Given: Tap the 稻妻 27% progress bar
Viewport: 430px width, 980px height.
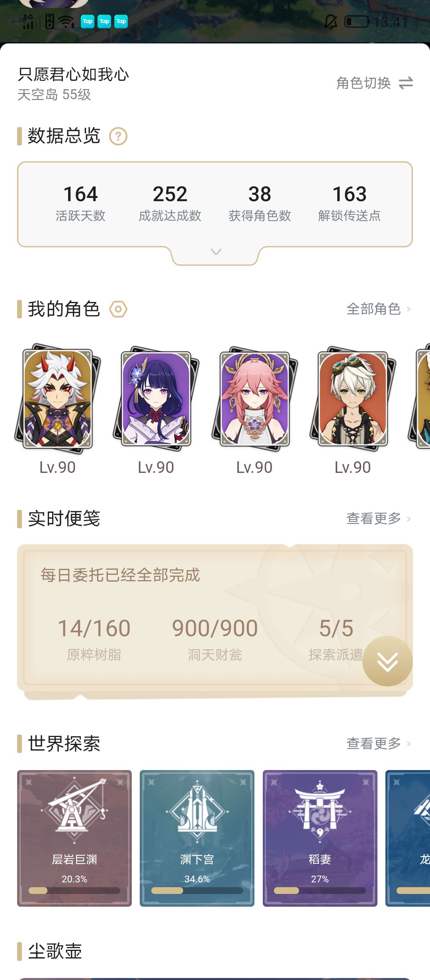Looking at the screenshot, I should coord(320,890).
